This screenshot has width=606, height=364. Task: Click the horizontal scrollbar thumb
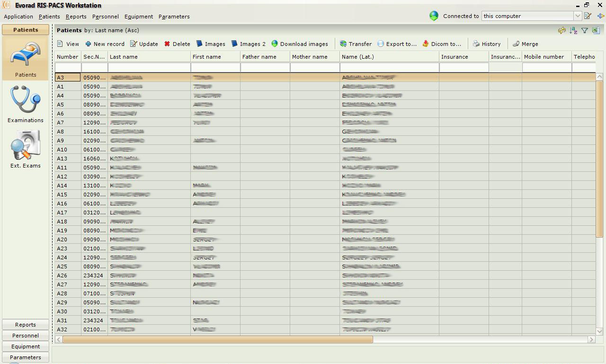(218, 339)
